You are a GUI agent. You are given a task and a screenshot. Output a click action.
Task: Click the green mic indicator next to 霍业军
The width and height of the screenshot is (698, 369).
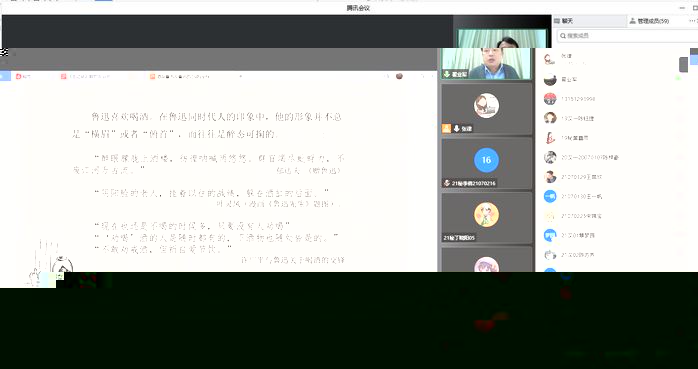tap(678, 78)
